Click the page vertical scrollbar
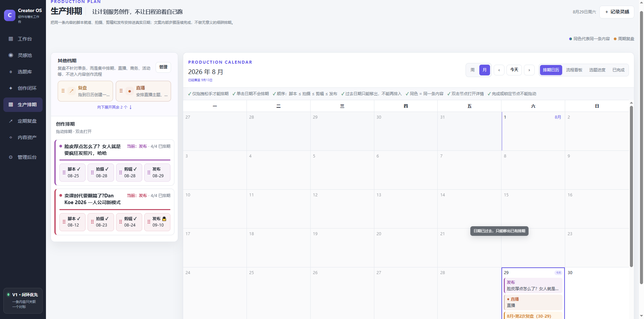The image size is (644, 319). [x=641, y=147]
